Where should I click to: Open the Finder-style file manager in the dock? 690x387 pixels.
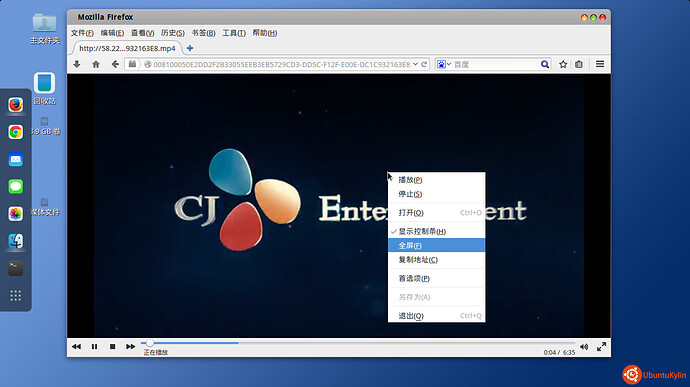(x=15, y=241)
